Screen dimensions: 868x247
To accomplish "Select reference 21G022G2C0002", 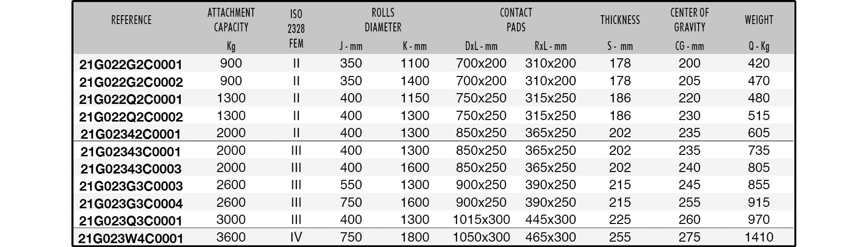I will 131,82.
